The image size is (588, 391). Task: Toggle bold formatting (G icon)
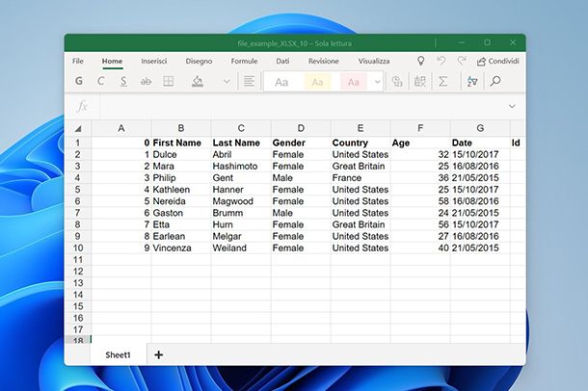[79, 81]
